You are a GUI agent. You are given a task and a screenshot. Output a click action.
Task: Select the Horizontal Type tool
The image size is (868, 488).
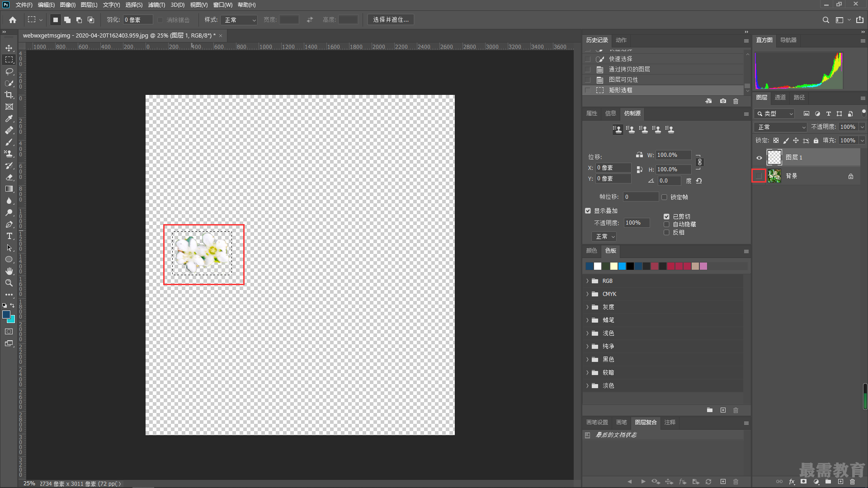tap(9, 236)
